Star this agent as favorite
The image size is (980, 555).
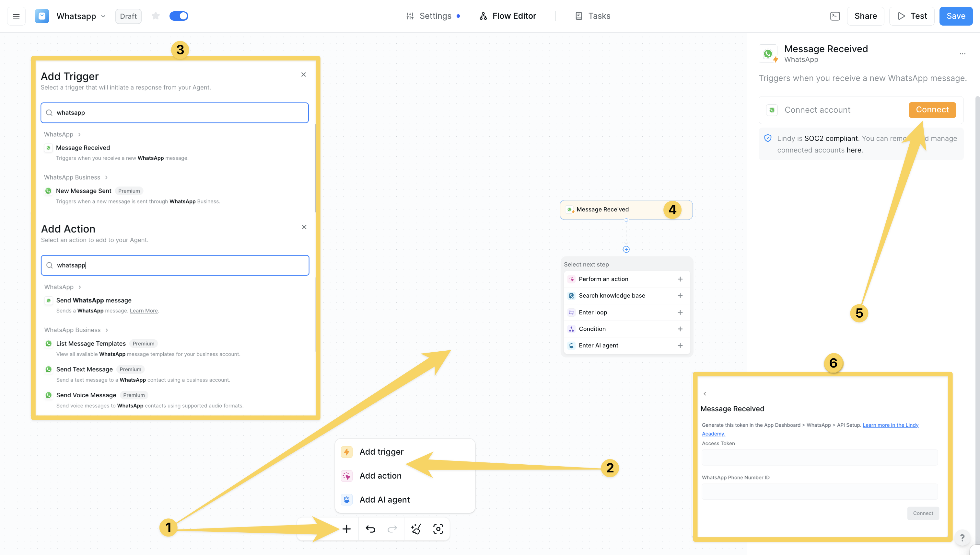[x=155, y=16]
